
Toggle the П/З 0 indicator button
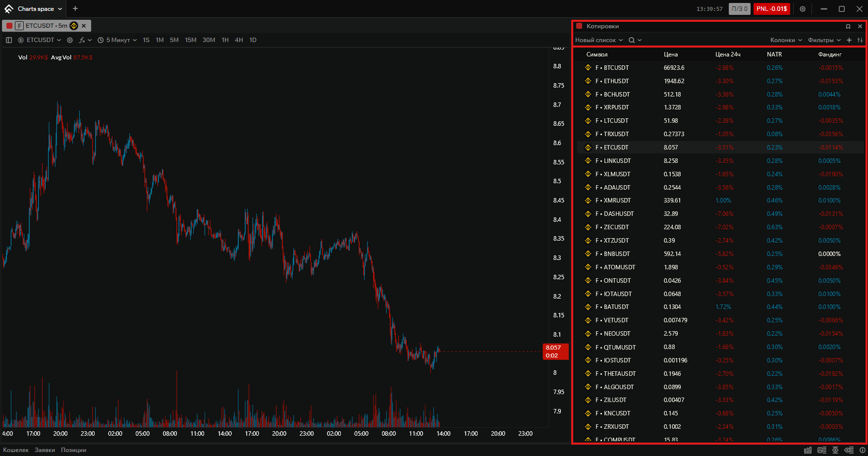point(740,9)
